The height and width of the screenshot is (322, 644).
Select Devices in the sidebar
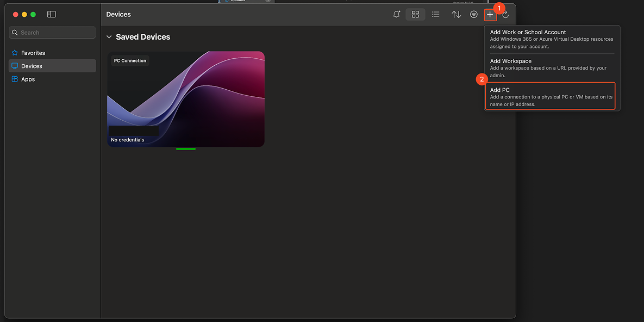34,65
